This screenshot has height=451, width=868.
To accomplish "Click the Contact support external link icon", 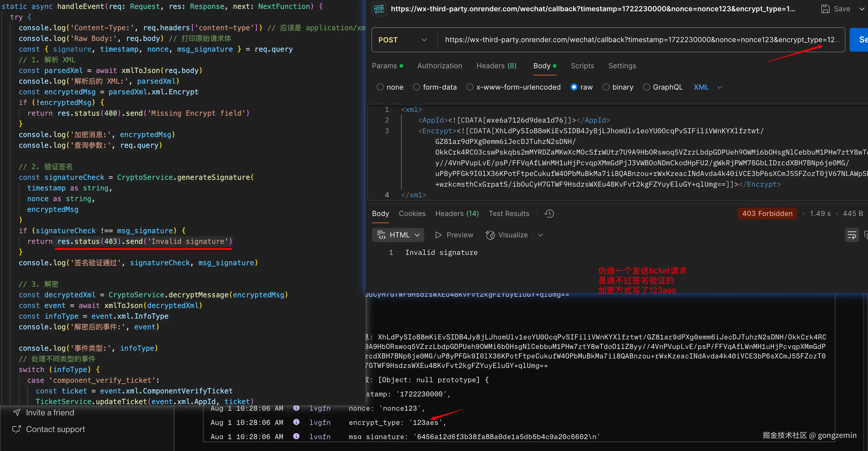I will (x=17, y=429).
